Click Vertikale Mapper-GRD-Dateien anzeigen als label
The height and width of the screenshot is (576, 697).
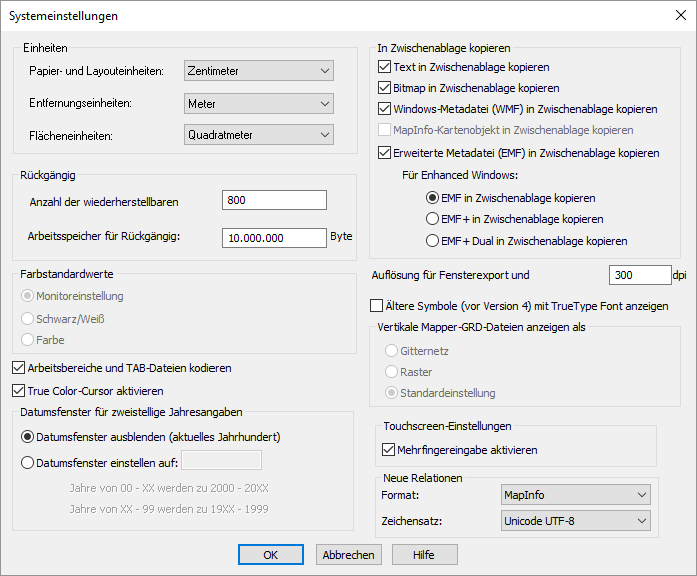481,327
